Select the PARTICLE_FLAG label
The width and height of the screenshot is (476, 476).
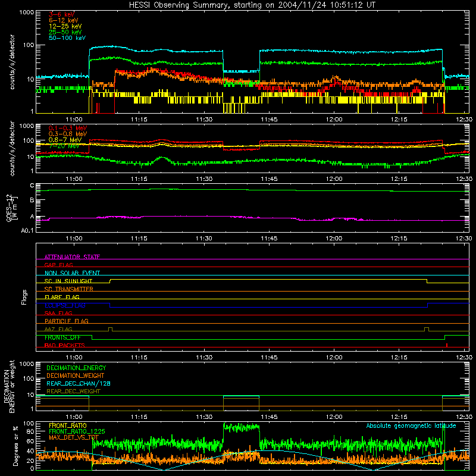click(67, 321)
